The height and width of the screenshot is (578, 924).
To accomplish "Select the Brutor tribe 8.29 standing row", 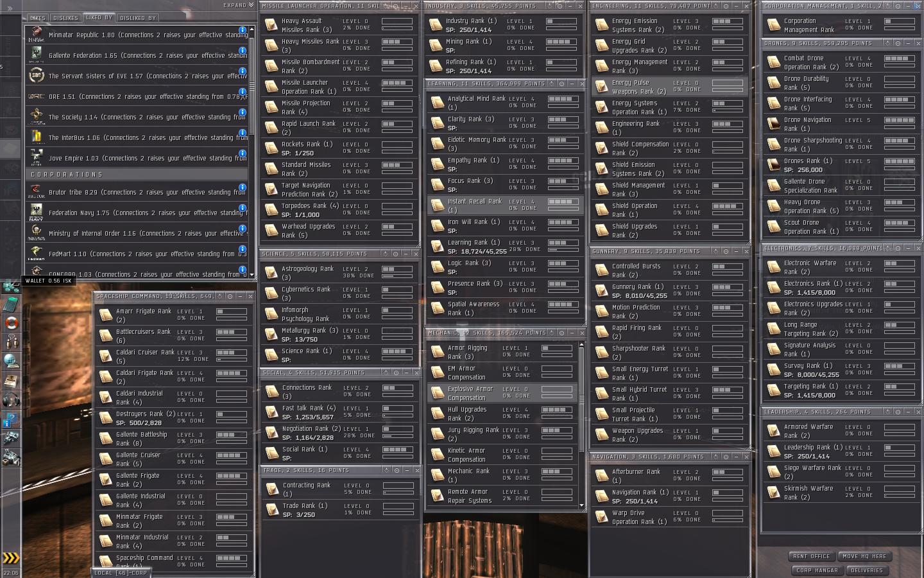I will [x=137, y=192].
